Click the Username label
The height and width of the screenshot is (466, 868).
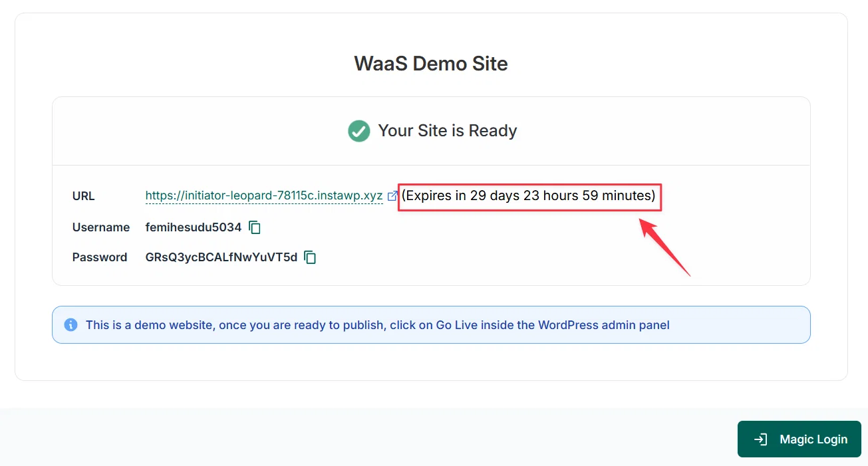tap(101, 227)
